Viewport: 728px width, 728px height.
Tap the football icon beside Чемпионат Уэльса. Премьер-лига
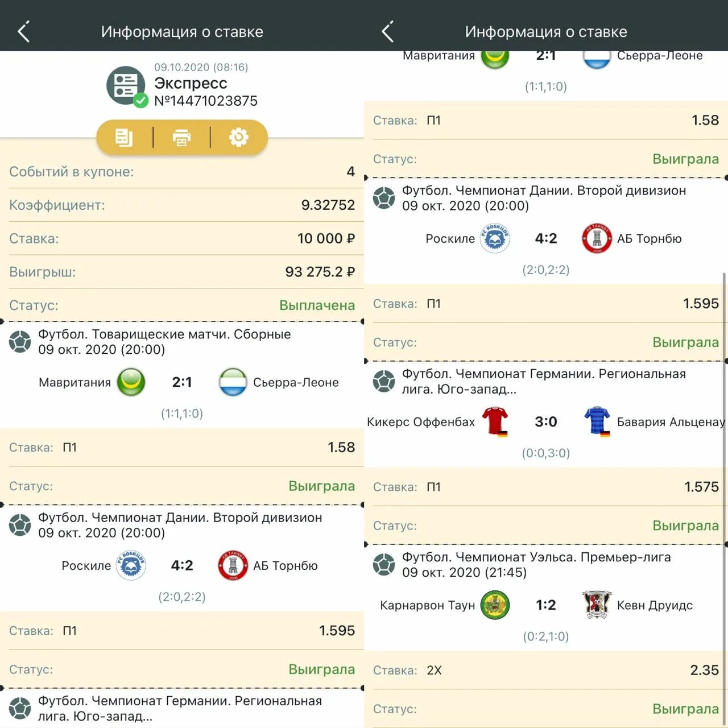coord(384,564)
